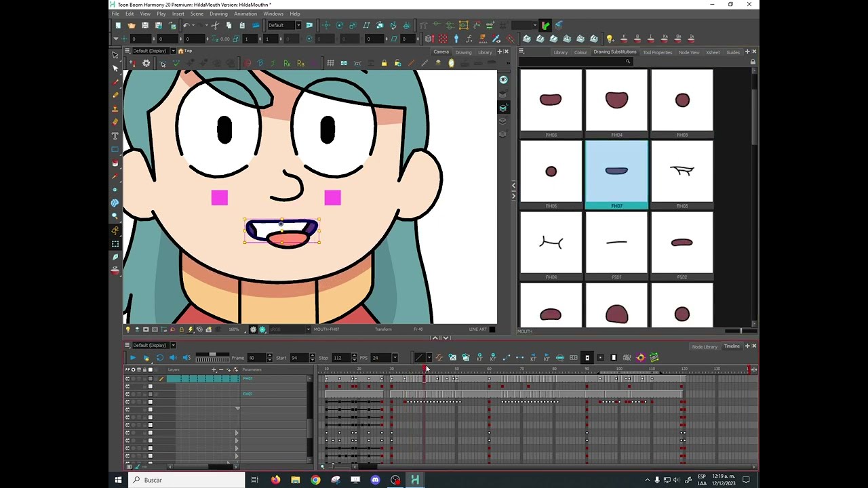
Task: Select the Zoom magnifier tool
Action: pyautogui.click(x=115, y=216)
